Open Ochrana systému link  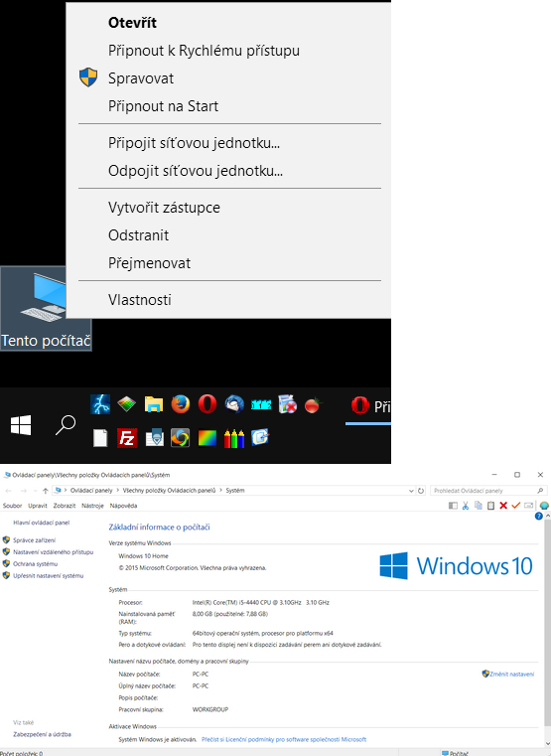[35, 564]
